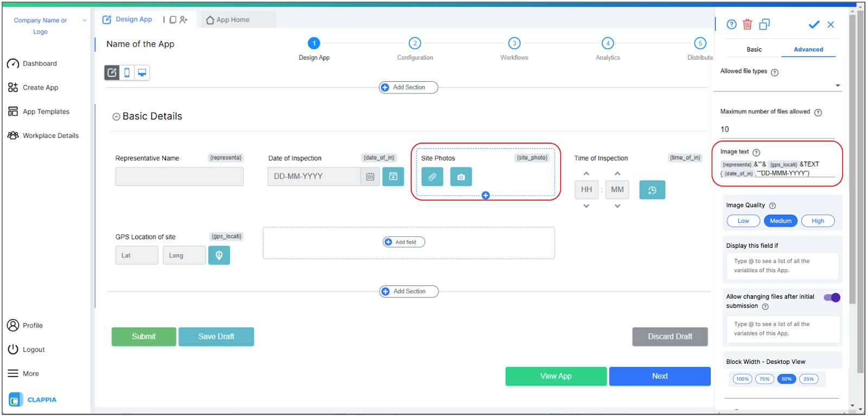This screenshot has height=418, width=868.
Task: Open App Templates icon in sidebar
Action: pyautogui.click(x=13, y=111)
